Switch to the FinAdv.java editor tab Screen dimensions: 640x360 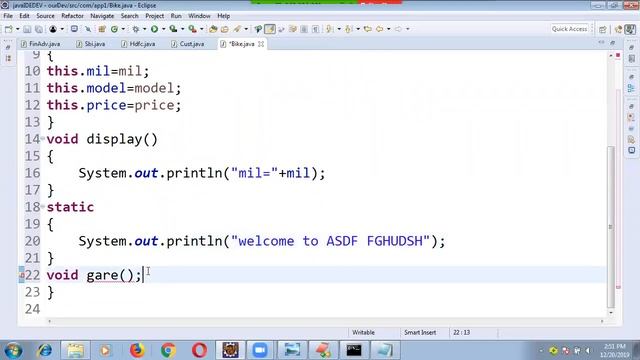point(41,44)
